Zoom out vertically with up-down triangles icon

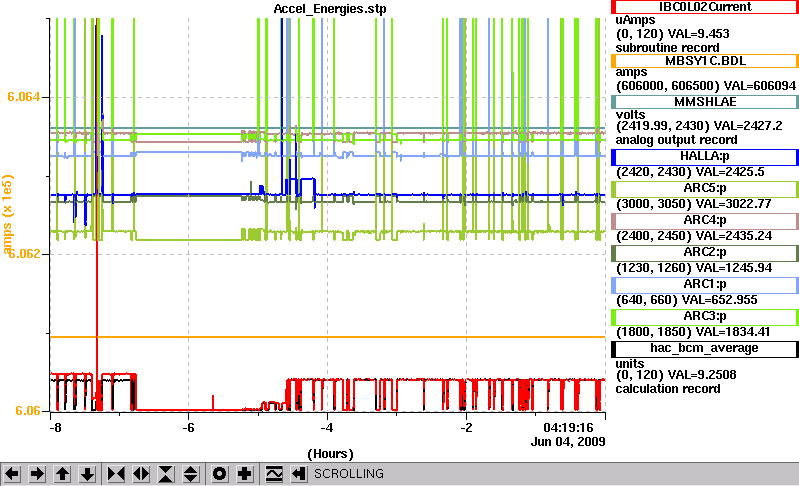pos(191,474)
